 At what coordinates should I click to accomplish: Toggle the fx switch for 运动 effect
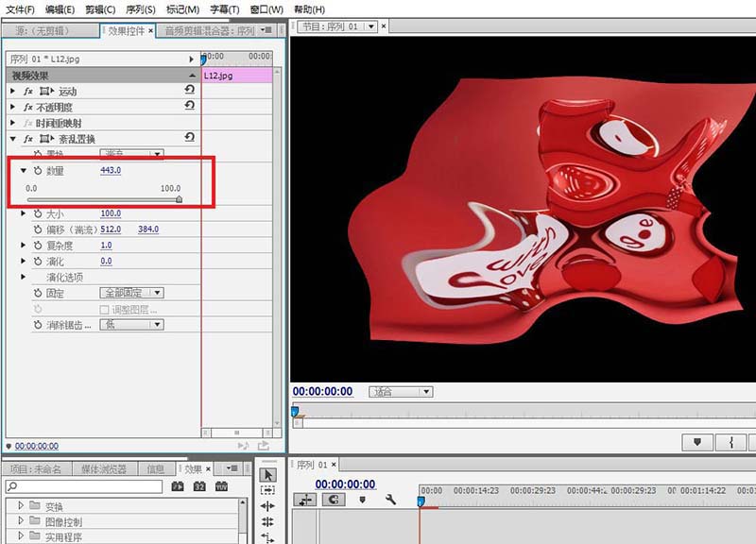[x=28, y=91]
